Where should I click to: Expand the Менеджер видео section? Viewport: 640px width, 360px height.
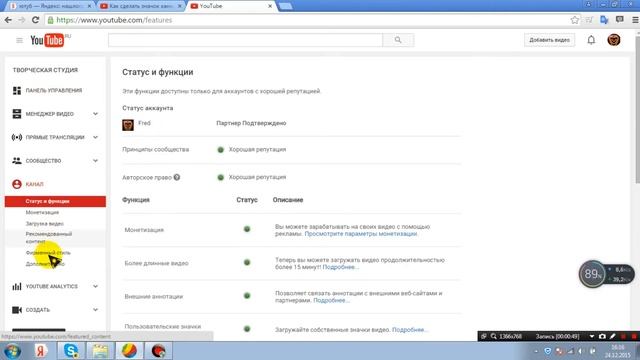click(95, 114)
